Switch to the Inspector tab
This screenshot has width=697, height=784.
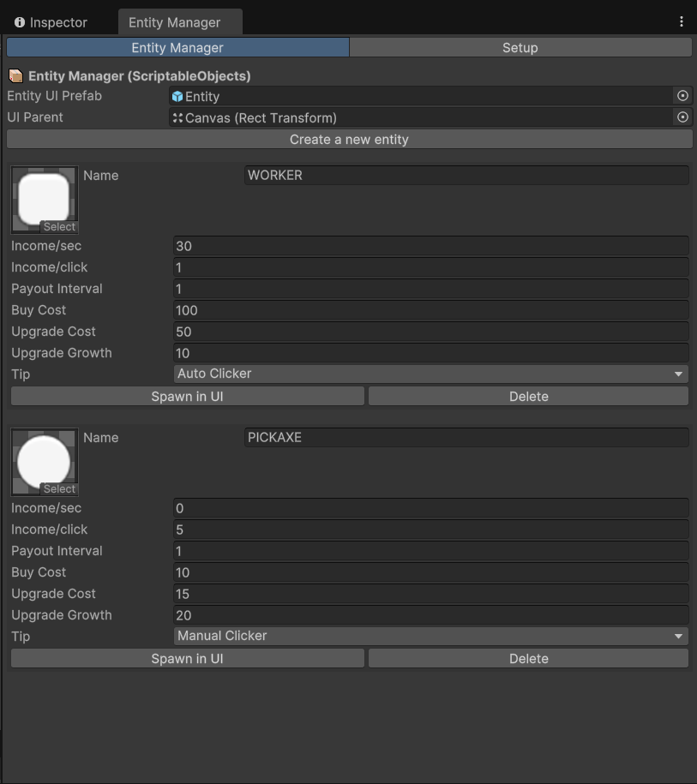tap(51, 22)
